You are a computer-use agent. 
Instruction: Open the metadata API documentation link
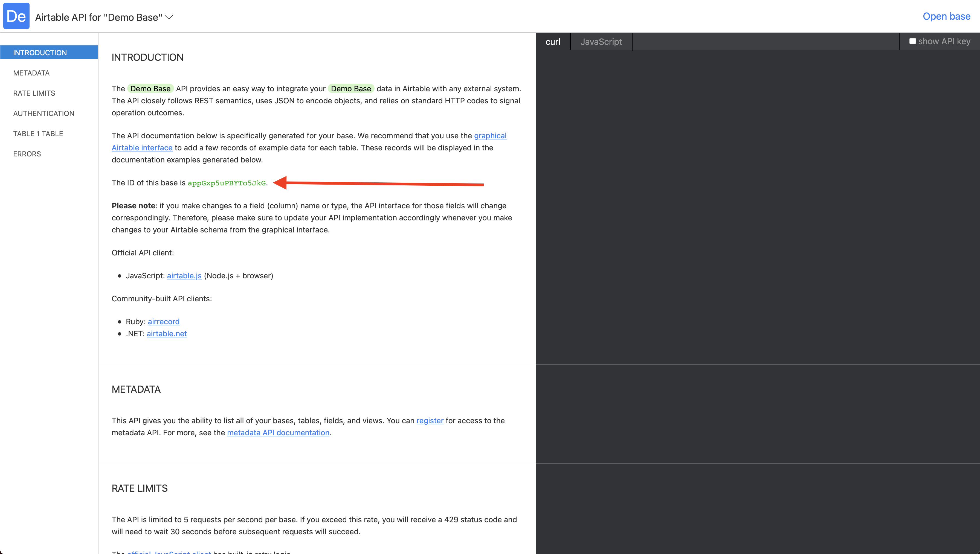click(x=278, y=433)
